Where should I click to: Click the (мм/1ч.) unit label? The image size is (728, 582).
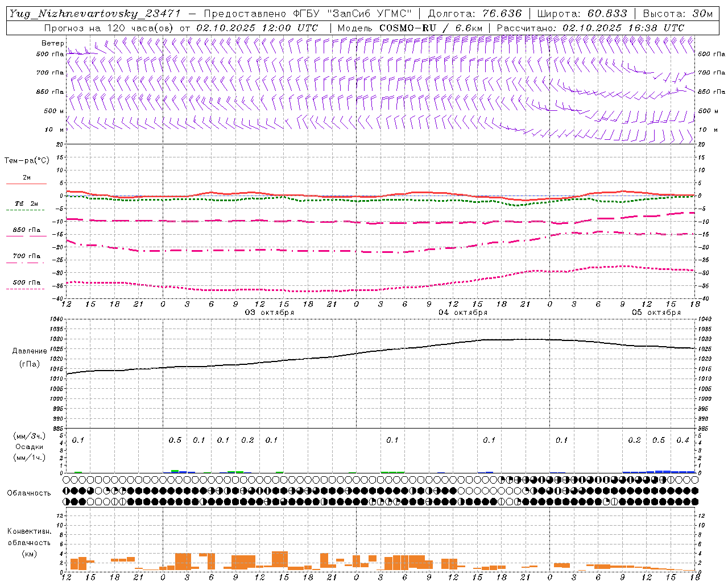30,458
